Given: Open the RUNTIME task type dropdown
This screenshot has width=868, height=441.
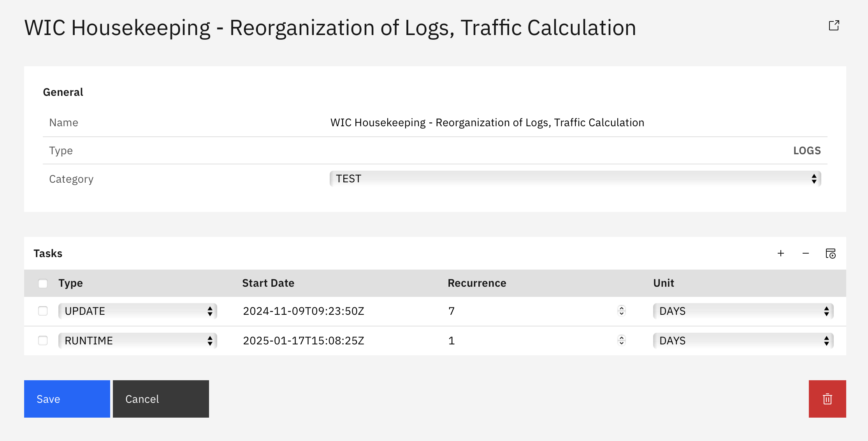Looking at the screenshot, I should [137, 340].
